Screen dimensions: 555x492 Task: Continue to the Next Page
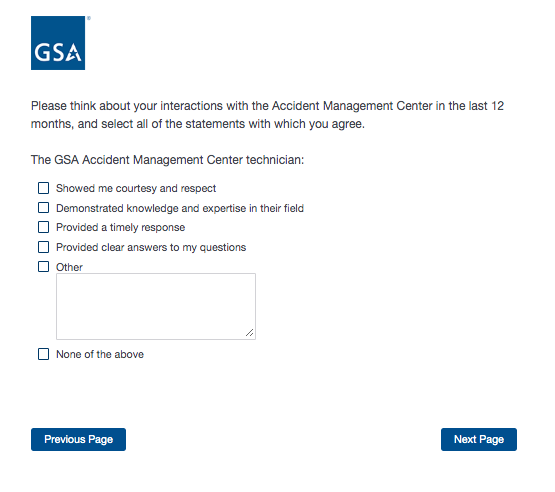click(479, 439)
